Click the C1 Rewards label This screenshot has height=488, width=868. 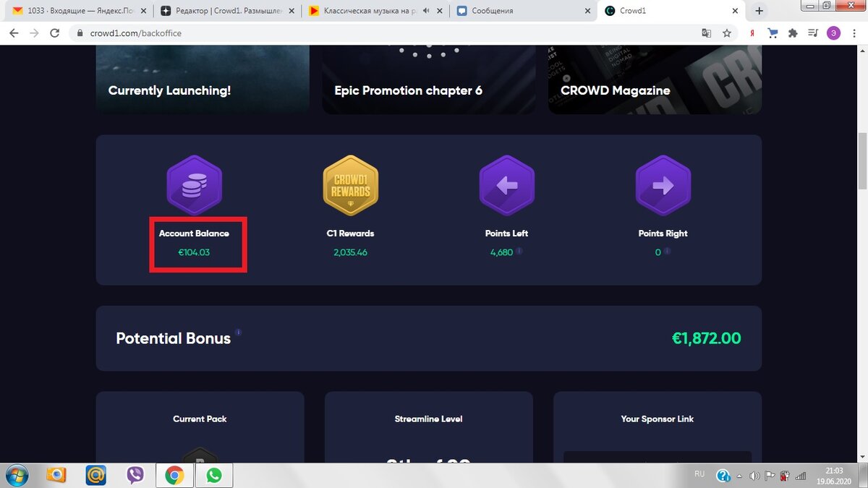pos(351,234)
